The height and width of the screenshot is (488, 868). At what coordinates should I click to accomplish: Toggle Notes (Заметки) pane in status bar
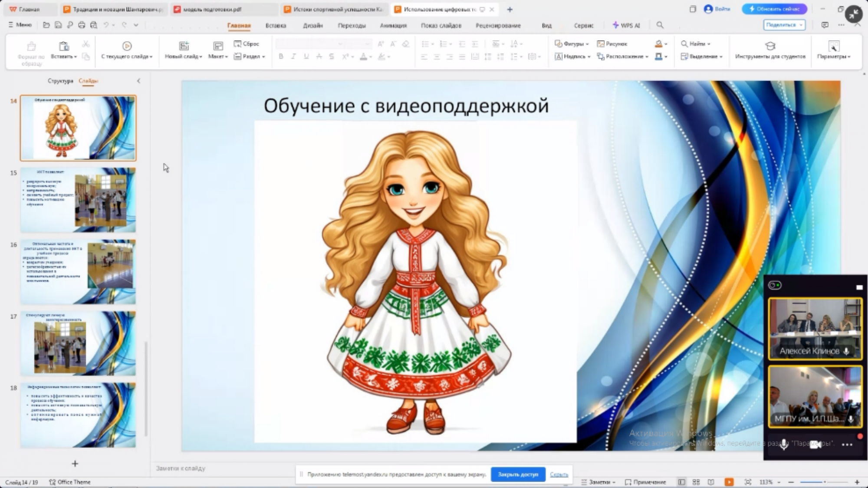click(598, 482)
